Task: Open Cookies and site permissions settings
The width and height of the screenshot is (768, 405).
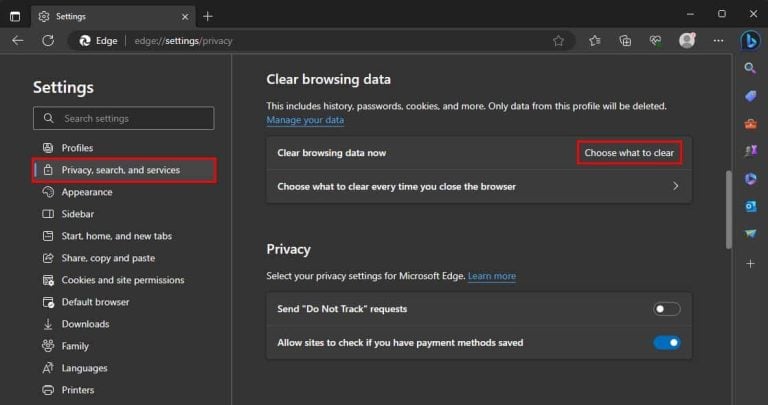Action: 122,280
